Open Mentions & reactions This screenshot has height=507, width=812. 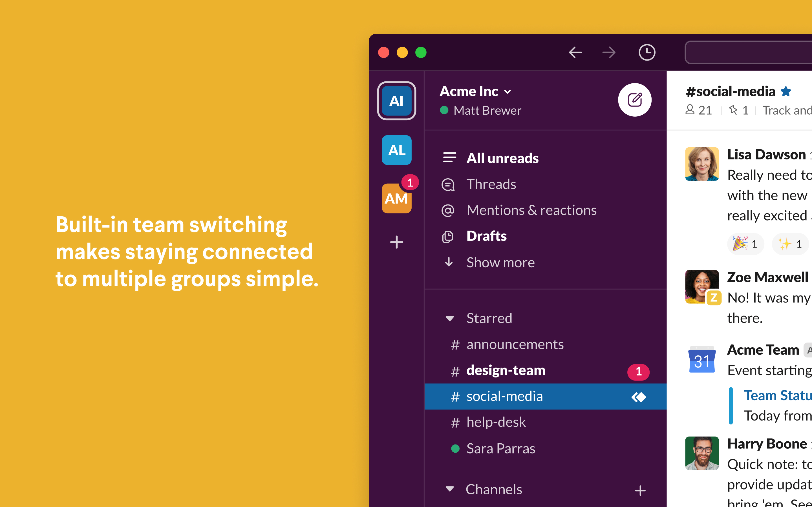pos(531,210)
